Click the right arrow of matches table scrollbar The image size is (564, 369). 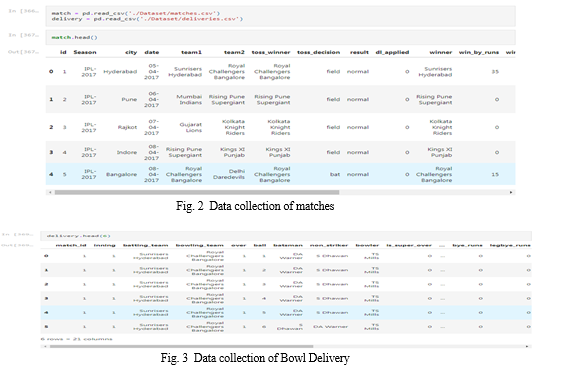pyautogui.click(x=511, y=192)
